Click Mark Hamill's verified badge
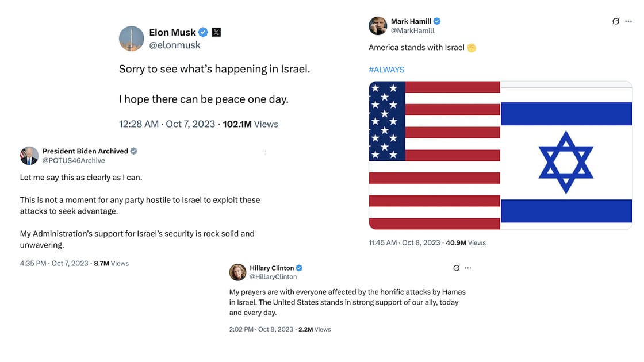Screen dimensions: 644x362 tap(437, 21)
